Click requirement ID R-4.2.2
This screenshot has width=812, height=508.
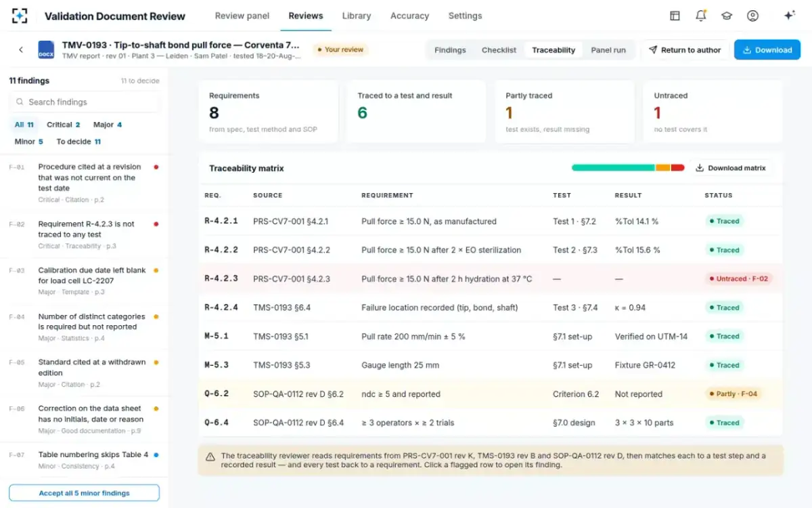pyautogui.click(x=221, y=250)
